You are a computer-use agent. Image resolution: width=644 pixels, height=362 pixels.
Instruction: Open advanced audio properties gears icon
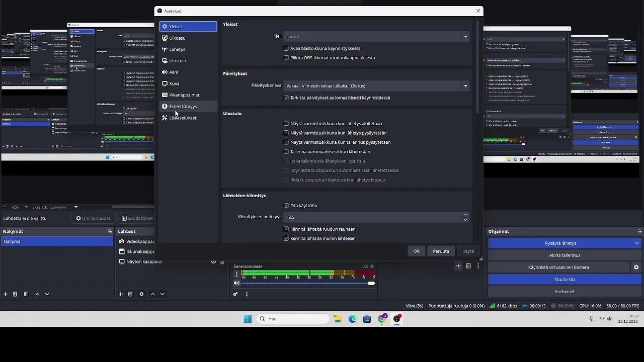(235, 294)
